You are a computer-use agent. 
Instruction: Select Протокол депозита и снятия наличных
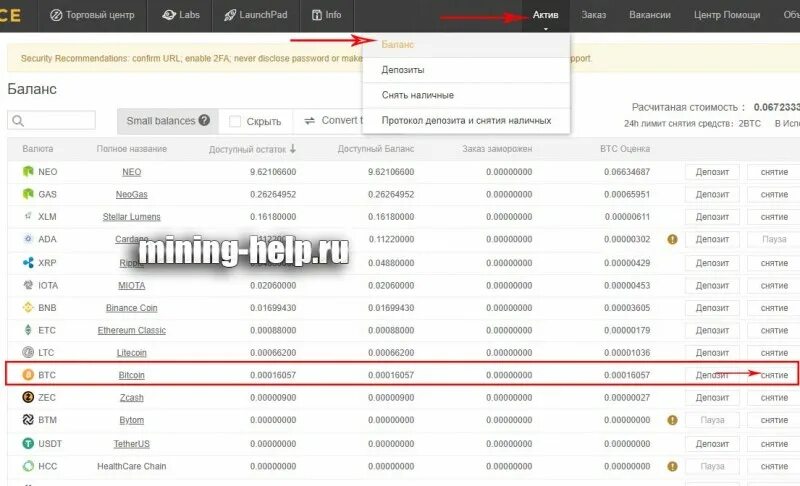tap(466, 121)
